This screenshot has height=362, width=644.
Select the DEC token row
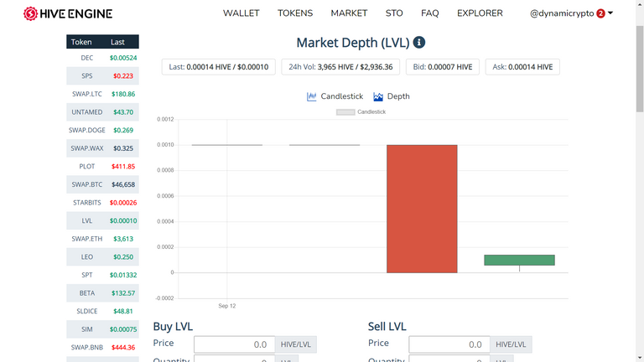(x=102, y=58)
